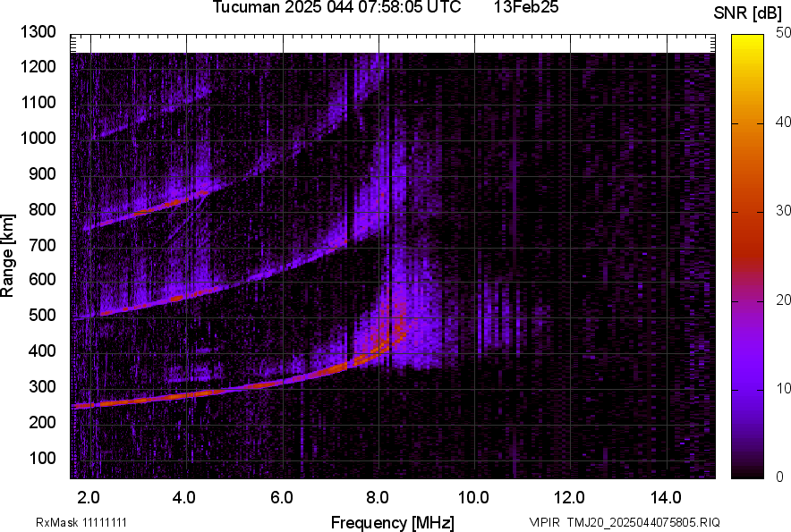Click the 'SNR [dB]' colorbar title
The height and width of the screenshot is (532, 791).
(748, 13)
